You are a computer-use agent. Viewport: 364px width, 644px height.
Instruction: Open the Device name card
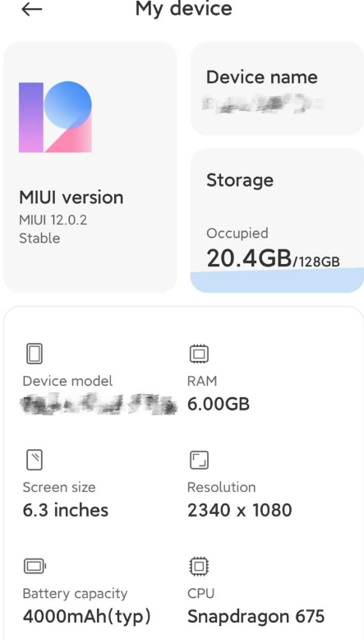[x=277, y=88]
